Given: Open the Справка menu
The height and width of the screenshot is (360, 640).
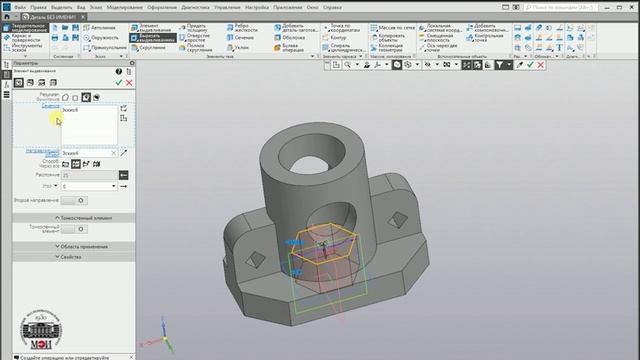Looking at the screenshot, I should (332, 7).
